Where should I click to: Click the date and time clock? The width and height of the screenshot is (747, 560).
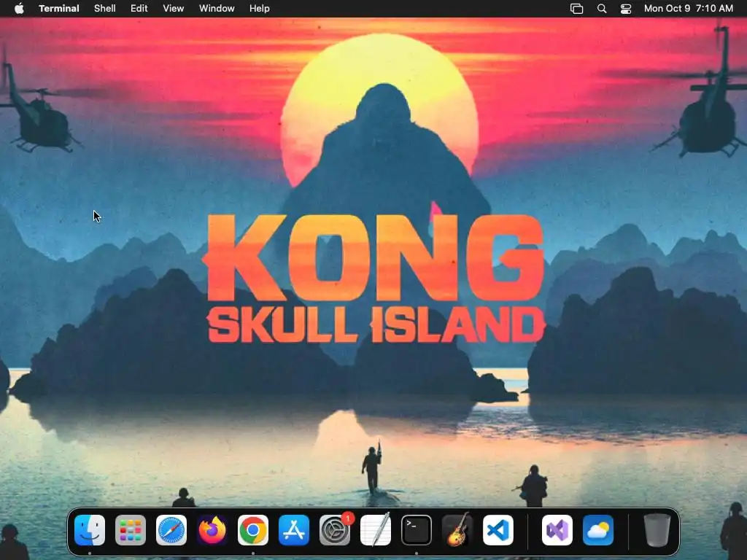click(689, 9)
